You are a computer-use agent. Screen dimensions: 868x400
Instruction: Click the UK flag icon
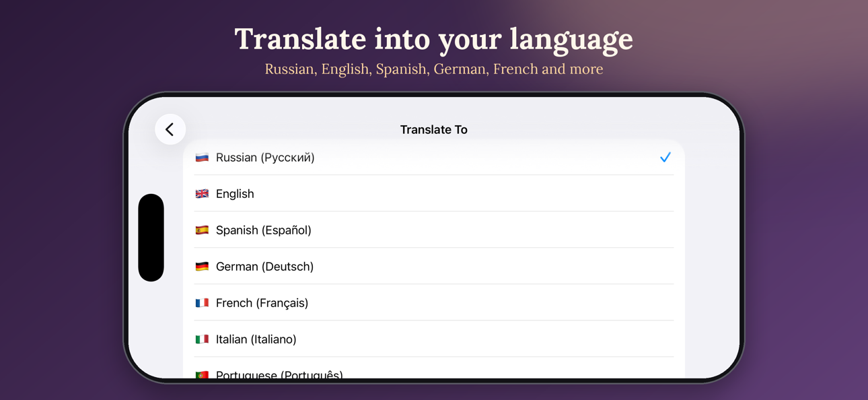tap(202, 194)
